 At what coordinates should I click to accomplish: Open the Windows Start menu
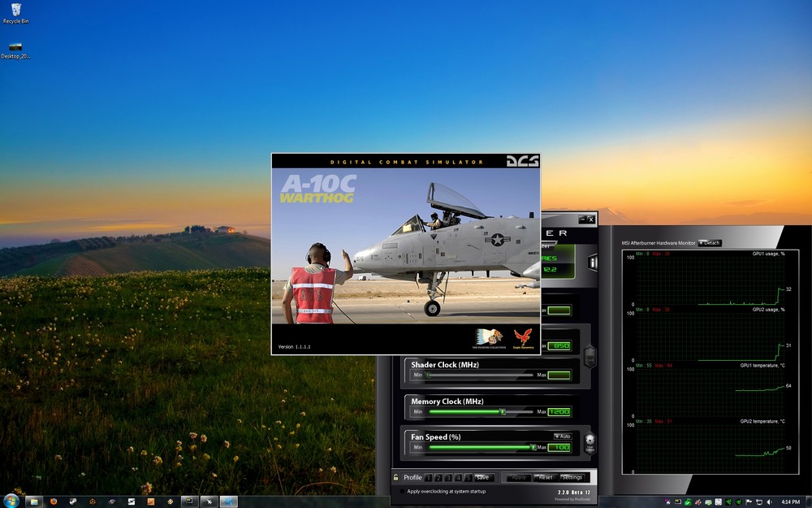tap(11, 501)
